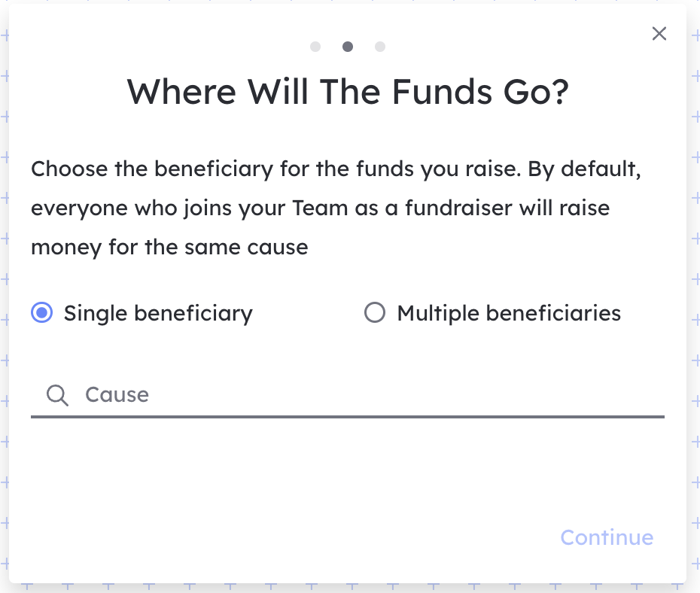Click the highlighted middle step dot
Screen dimensions: 700x593
pos(347,47)
